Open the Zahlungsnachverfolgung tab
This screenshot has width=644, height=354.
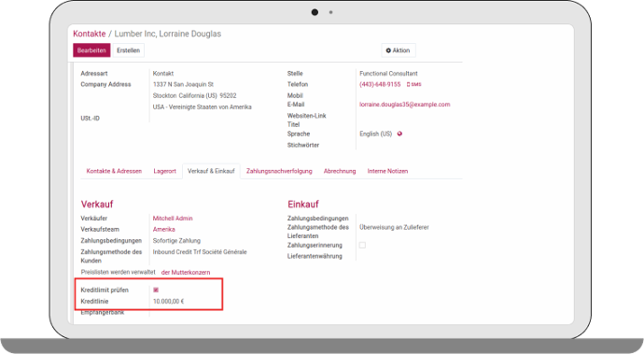click(x=279, y=171)
